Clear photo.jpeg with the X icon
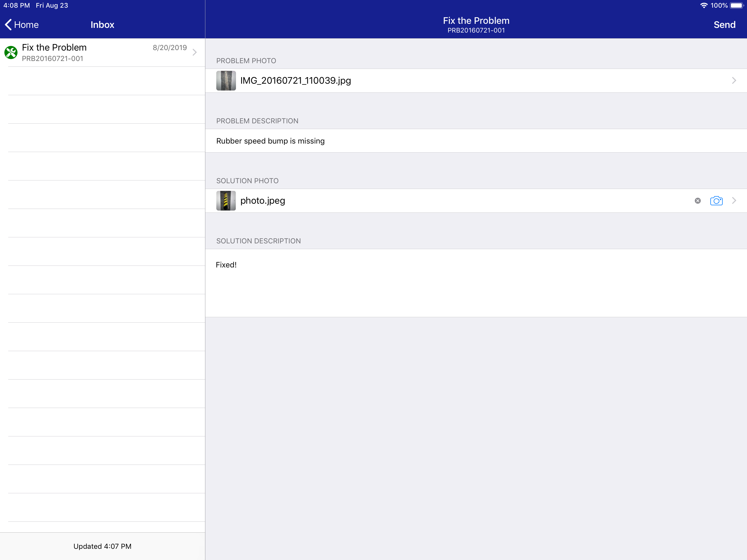This screenshot has width=747, height=560. [697, 201]
